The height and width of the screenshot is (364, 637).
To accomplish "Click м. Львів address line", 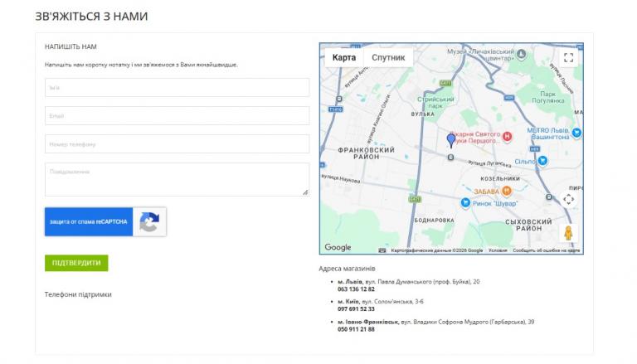I will pyautogui.click(x=409, y=282).
